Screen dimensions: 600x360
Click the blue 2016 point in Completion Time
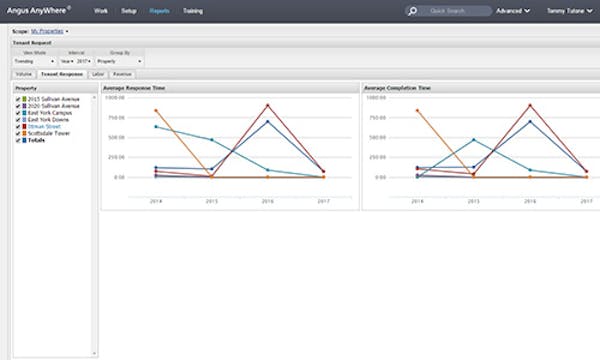[530, 122]
